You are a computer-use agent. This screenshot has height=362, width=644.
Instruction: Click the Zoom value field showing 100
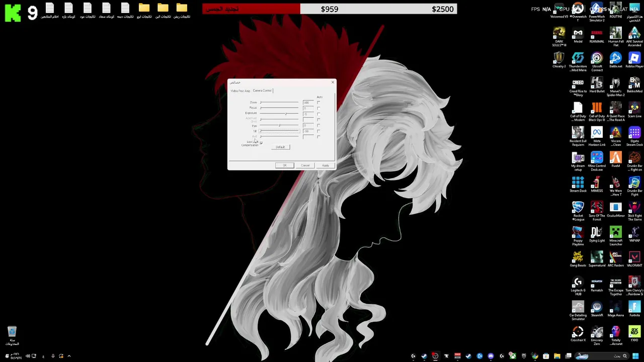pos(308,103)
